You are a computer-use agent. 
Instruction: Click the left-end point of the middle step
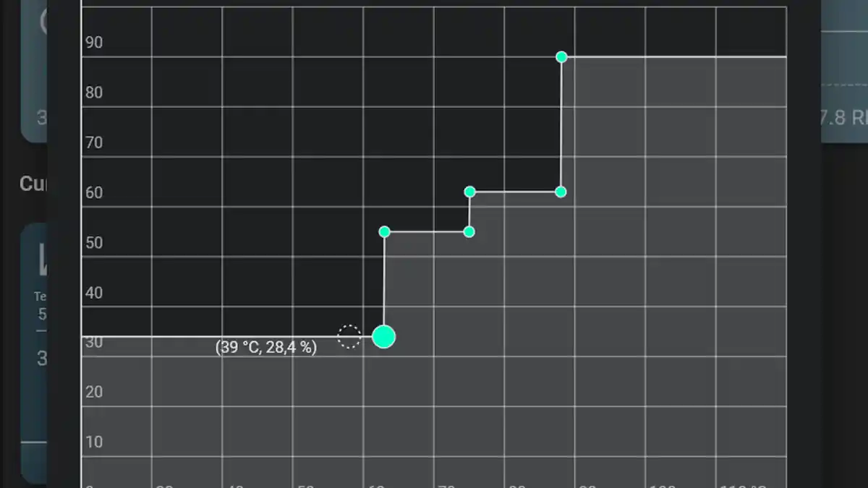coord(469,192)
